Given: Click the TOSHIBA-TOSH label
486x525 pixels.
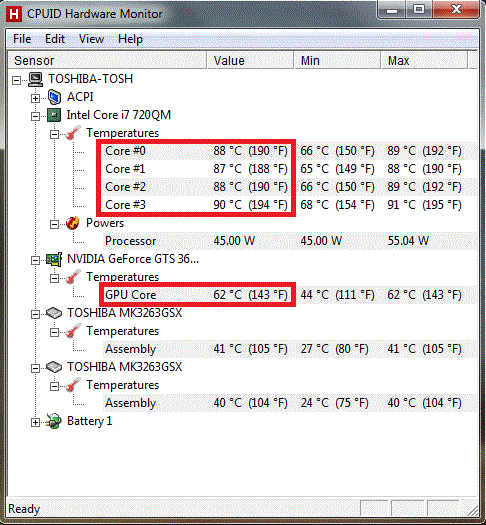Looking at the screenshot, I should [x=90, y=79].
